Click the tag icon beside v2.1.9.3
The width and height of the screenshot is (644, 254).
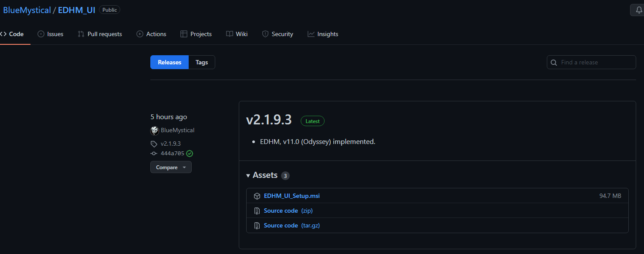click(x=154, y=144)
